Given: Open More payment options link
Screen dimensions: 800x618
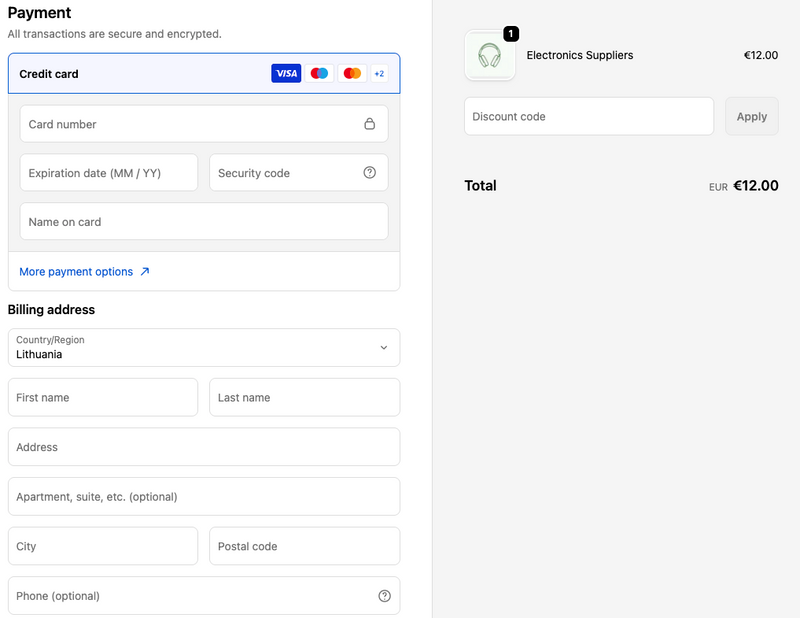Looking at the screenshot, I should coord(76,271).
